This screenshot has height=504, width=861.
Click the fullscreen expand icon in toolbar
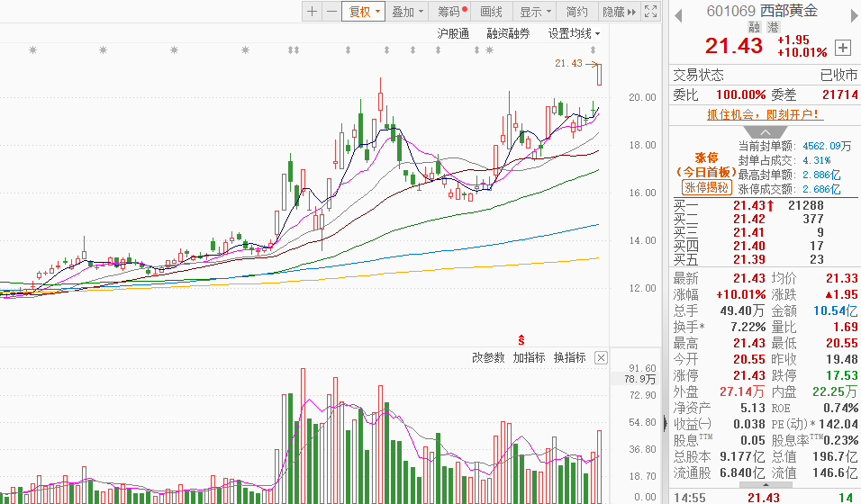point(652,12)
